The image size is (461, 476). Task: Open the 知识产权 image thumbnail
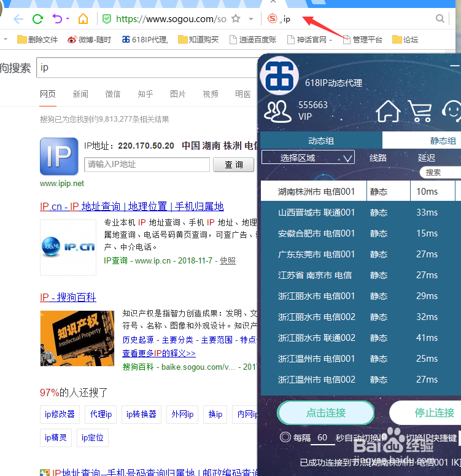(x=77, y=338)
